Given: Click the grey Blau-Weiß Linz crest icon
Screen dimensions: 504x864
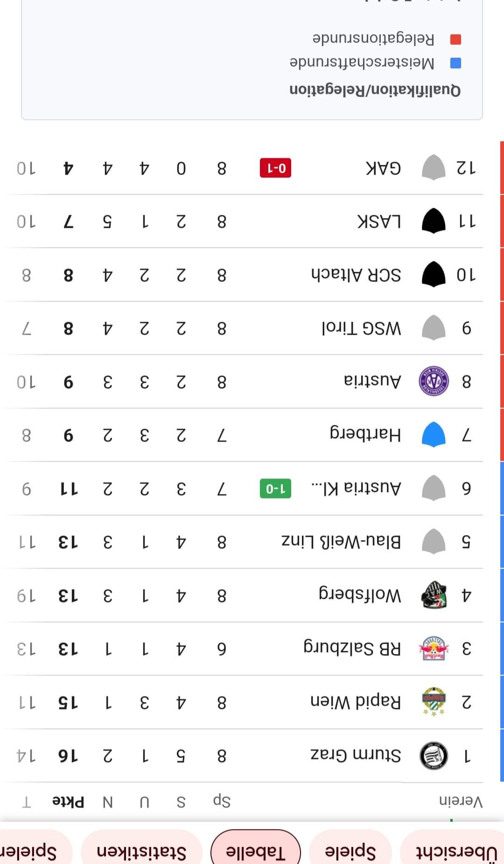Looking at the screenshot, I should pyautogui.click(x=434, y=541).
